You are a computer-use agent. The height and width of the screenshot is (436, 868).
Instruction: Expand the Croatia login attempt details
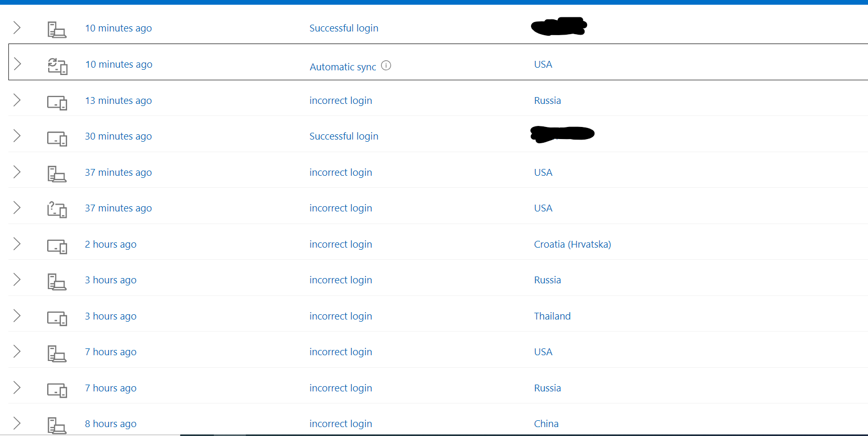coord(17,244)
